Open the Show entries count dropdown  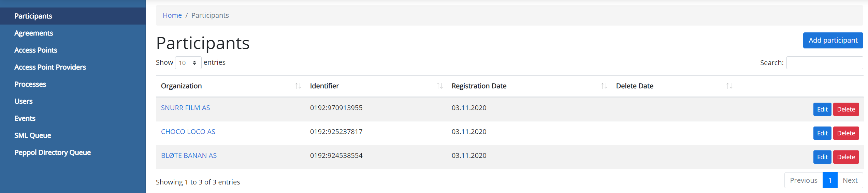point(188,63)
